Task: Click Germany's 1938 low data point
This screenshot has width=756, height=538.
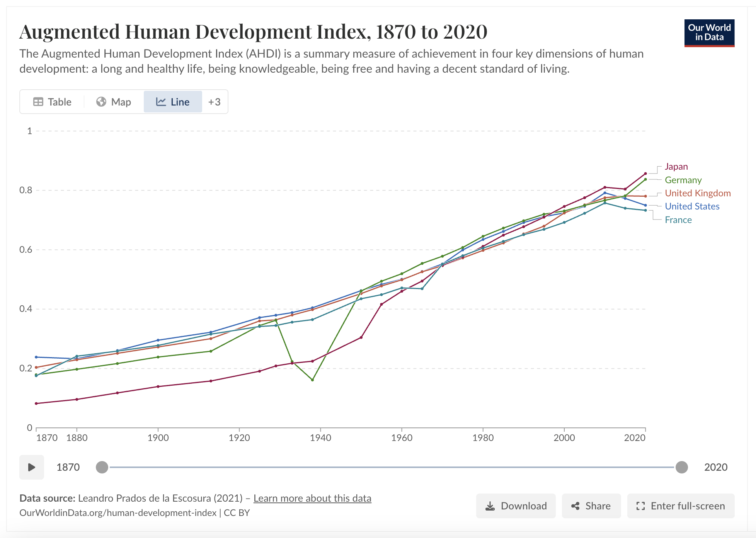Action: click(312, 380)
